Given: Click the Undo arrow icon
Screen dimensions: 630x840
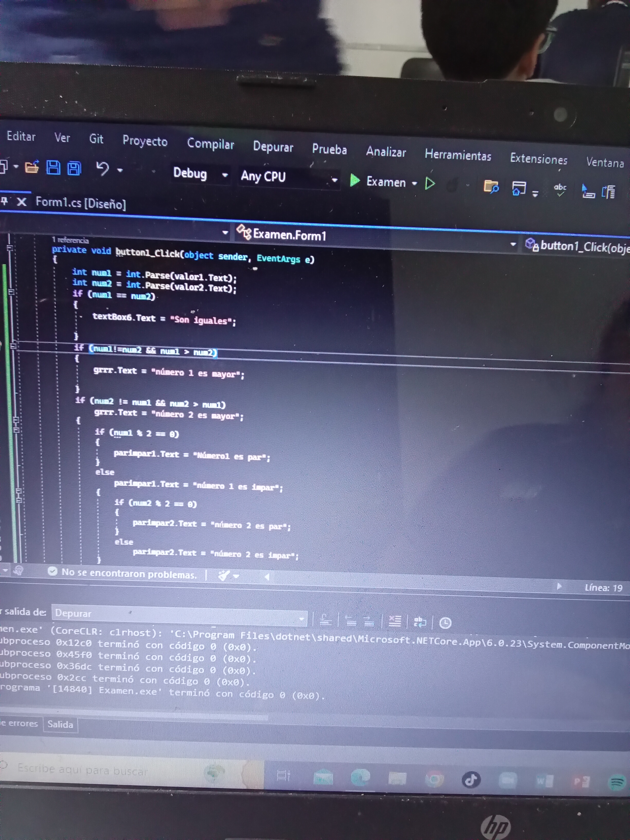Looking at the screenshot, I should pos(102,169).
